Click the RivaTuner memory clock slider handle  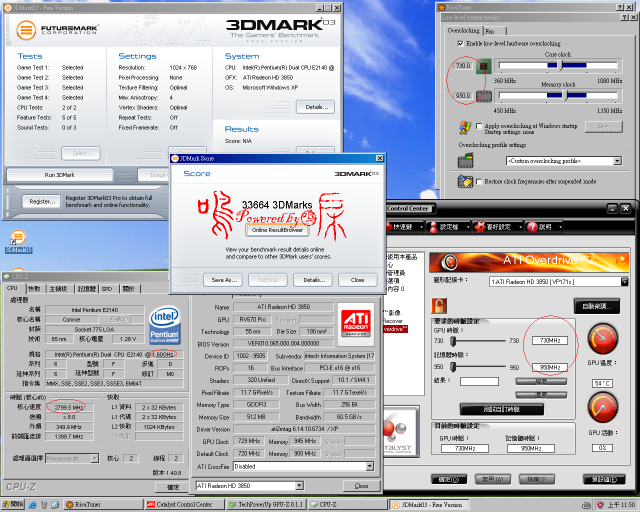[x=566, y=96]
